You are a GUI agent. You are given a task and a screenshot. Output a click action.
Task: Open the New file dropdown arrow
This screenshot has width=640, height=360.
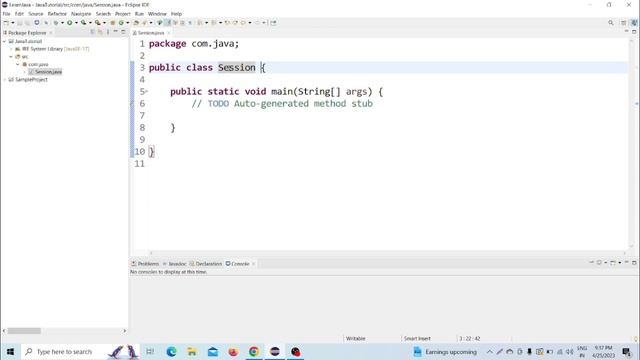13,23
